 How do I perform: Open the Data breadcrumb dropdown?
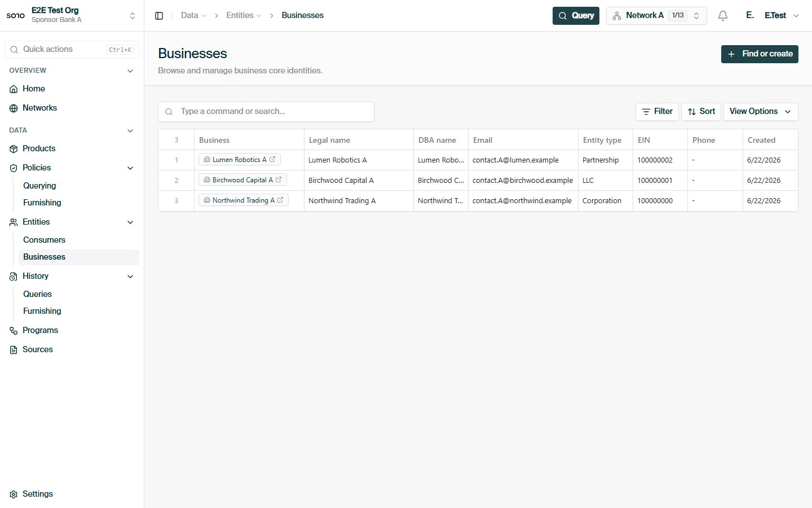193,16
